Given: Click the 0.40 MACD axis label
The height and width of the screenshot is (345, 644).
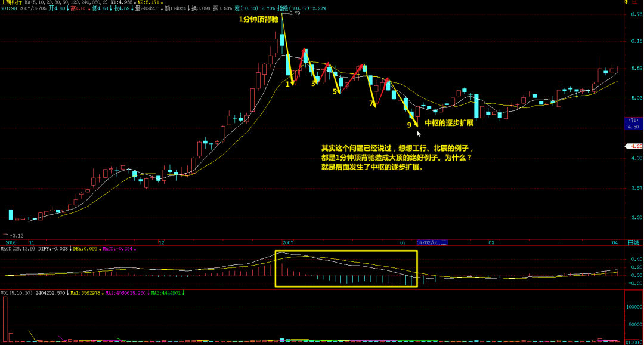Looking at the screenshot, I should pos(636,260).
